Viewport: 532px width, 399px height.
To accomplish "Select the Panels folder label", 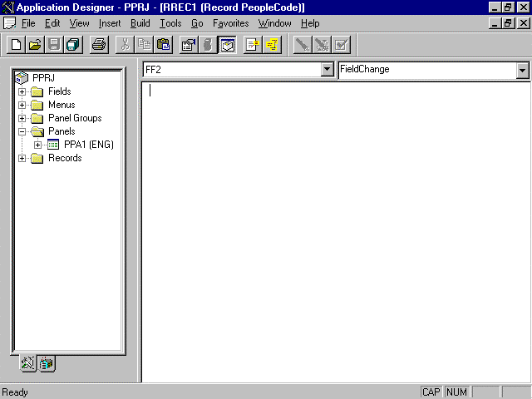I will [62, 131].
